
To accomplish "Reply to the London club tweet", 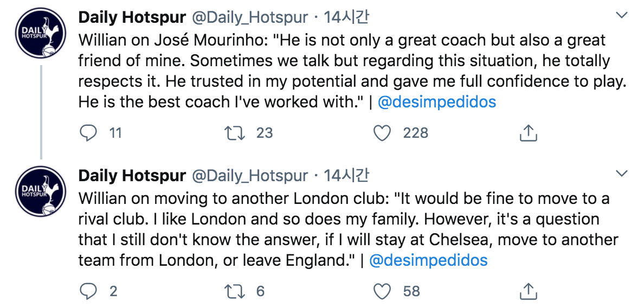I will pos(88,292).
